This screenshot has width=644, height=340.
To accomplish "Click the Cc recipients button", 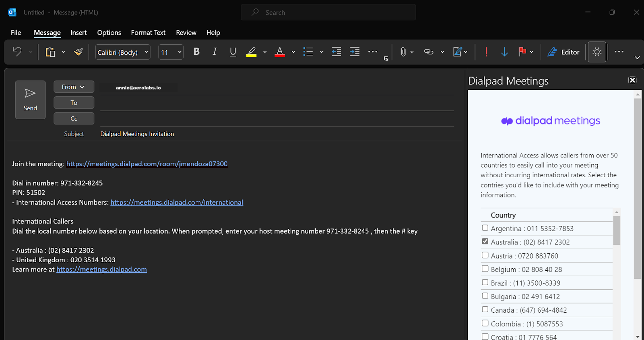I will point(74,118).
